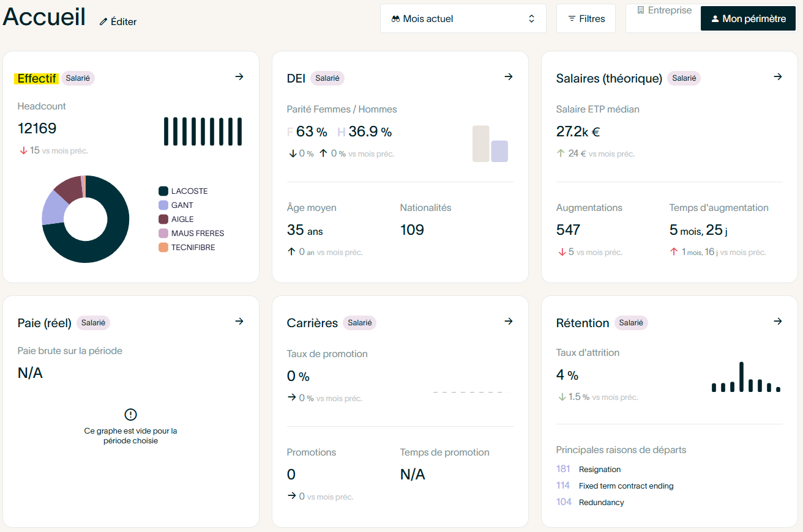Click the Fixed term contract ending reason
The height and width of the screenshot is (532, 803).
626,486
